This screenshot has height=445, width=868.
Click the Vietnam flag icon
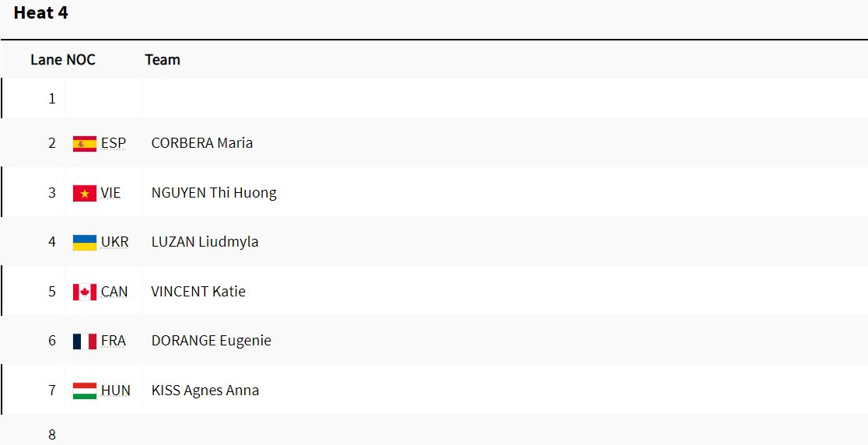tap(85, 193)
